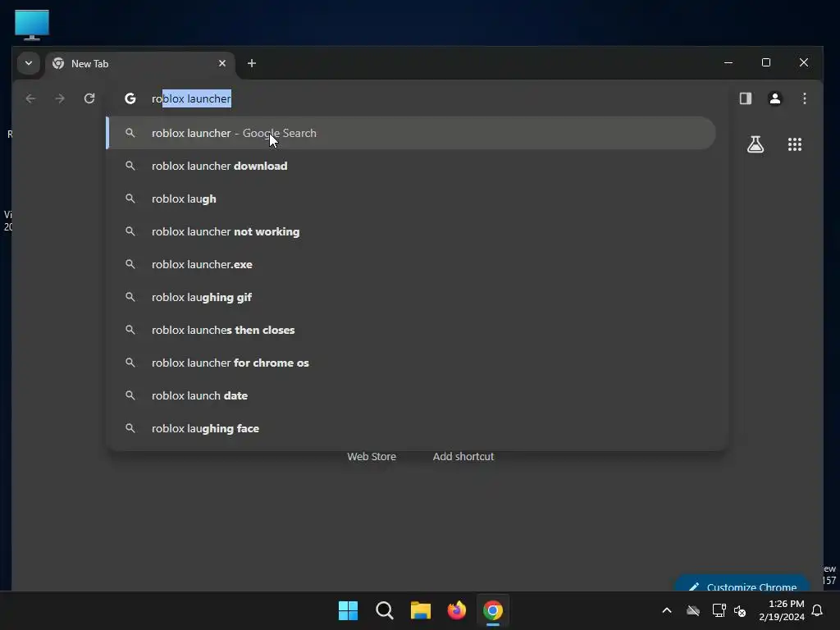Viewport: 840px width, 630px height.
Task: Close the New Tab tab
Action: point(221,63)
